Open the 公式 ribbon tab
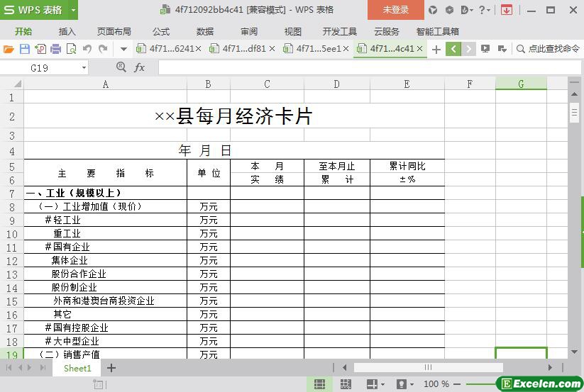This screenshot has width=584, height=392. pyautogui.click(x=161, y=32)
